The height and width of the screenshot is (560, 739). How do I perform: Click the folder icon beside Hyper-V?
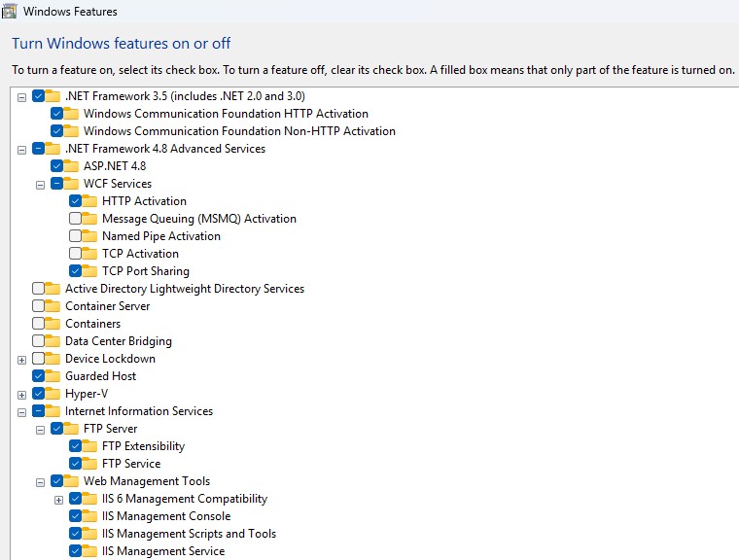[53, 394]
